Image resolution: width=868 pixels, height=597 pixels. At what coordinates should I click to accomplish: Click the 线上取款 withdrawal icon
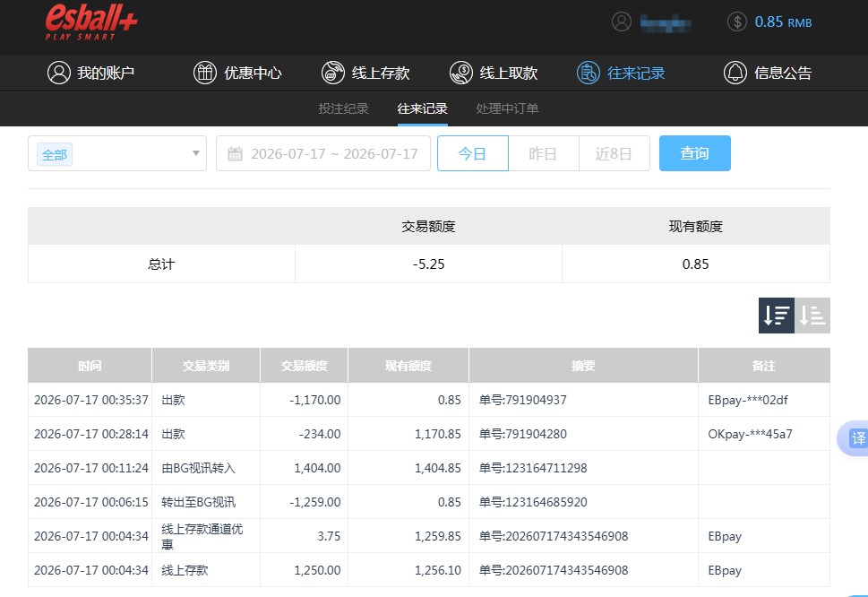(460, 73)
